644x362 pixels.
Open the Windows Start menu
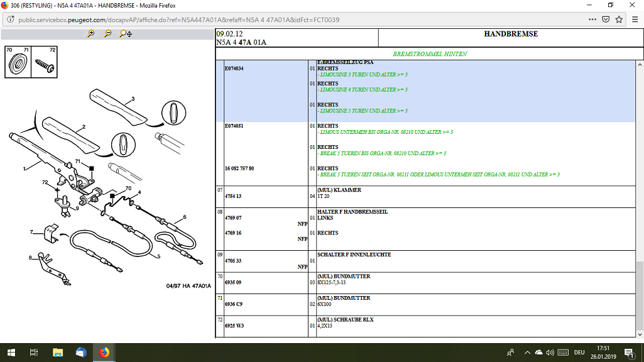coord(11,353)
